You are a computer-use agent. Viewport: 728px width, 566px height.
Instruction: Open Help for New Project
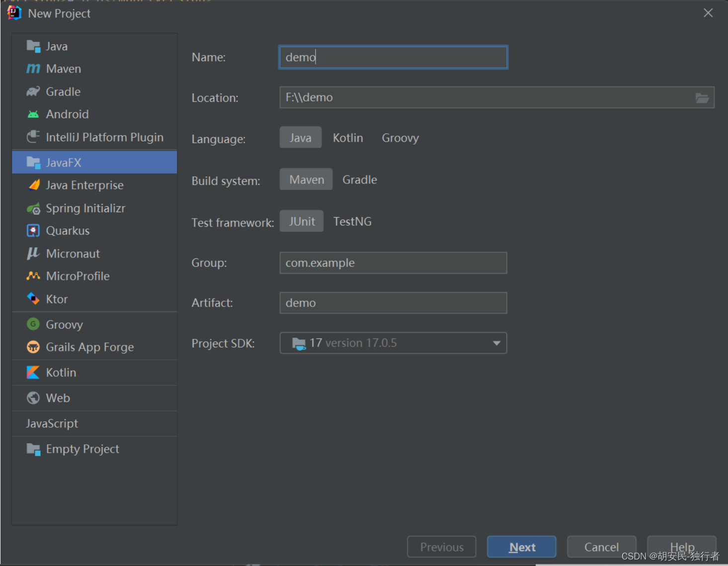(x=682, y=547)
